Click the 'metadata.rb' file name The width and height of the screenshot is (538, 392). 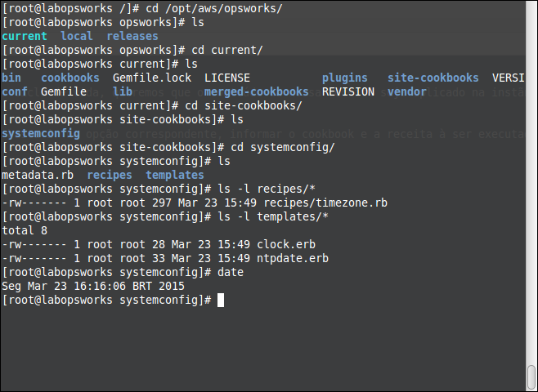click(38, 175)
